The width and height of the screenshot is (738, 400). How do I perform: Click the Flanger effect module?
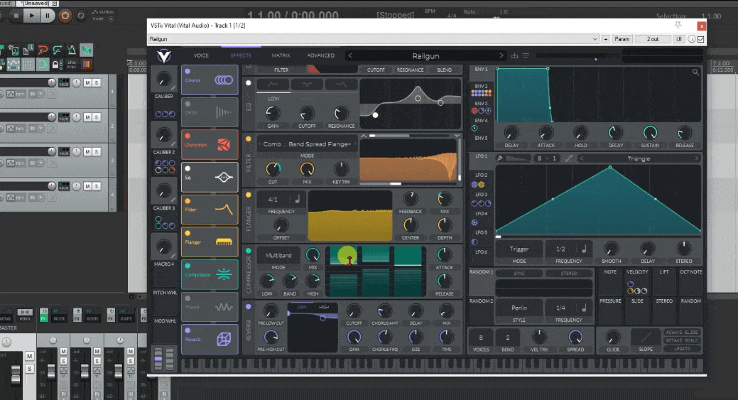click(209, 240)
